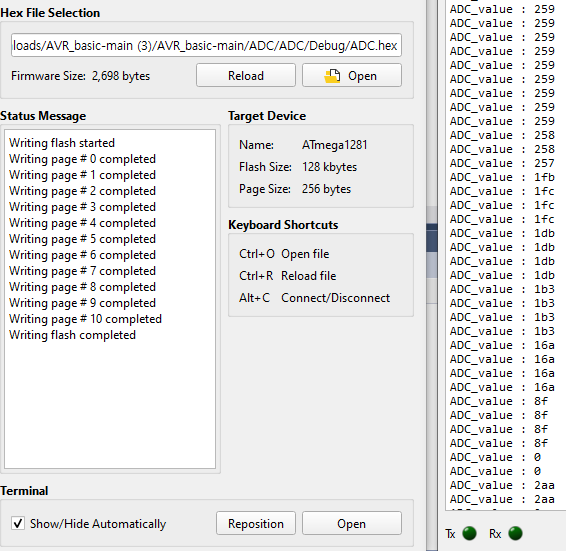The width and height of the screenshot is (566, 551).
Task: Click 'Writing page # 3 completed' line
Action: (x=82, y=207)
